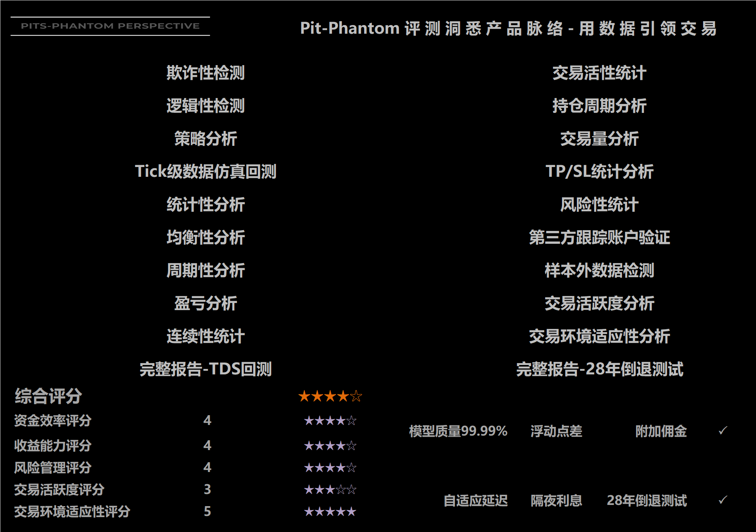Click 交易活跃度评分 three-star rating

[x=330, y=490]
